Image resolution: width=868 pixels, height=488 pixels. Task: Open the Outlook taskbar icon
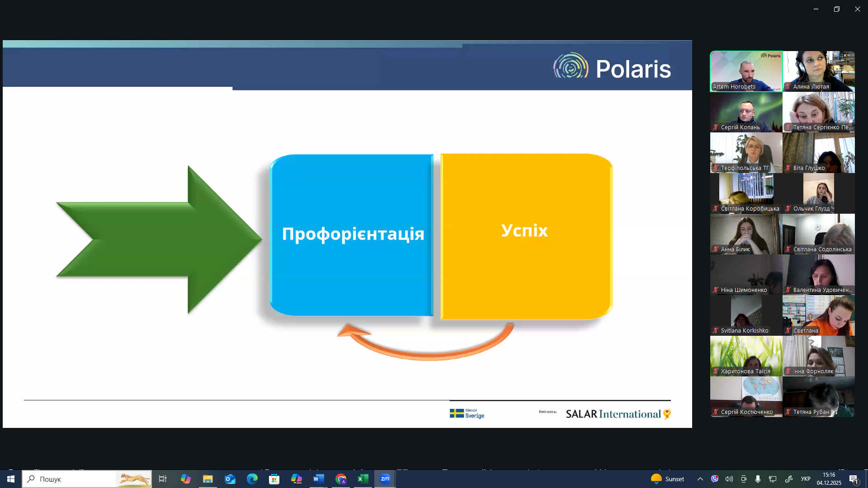click(x=230, y=479)
